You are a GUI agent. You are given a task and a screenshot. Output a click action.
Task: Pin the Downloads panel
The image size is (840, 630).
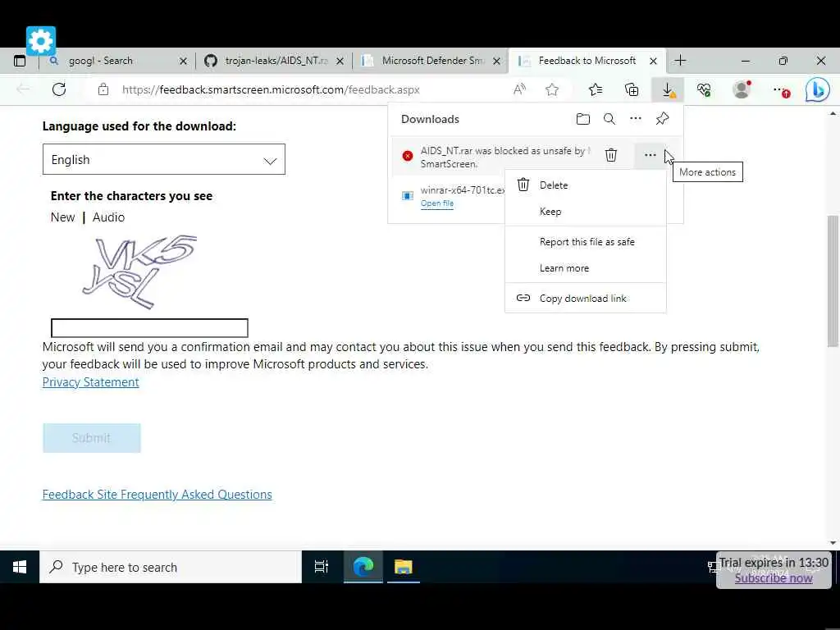click(662, 118)
